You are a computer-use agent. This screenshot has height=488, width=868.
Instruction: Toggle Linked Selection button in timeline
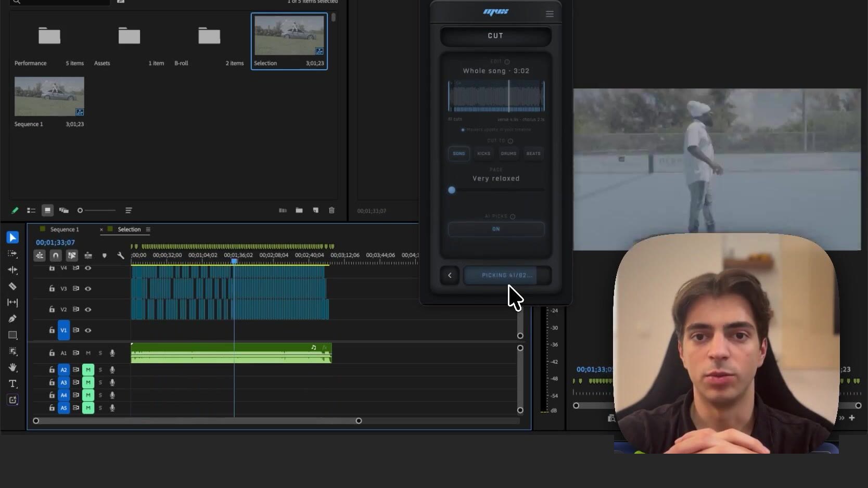pos(72,255)
